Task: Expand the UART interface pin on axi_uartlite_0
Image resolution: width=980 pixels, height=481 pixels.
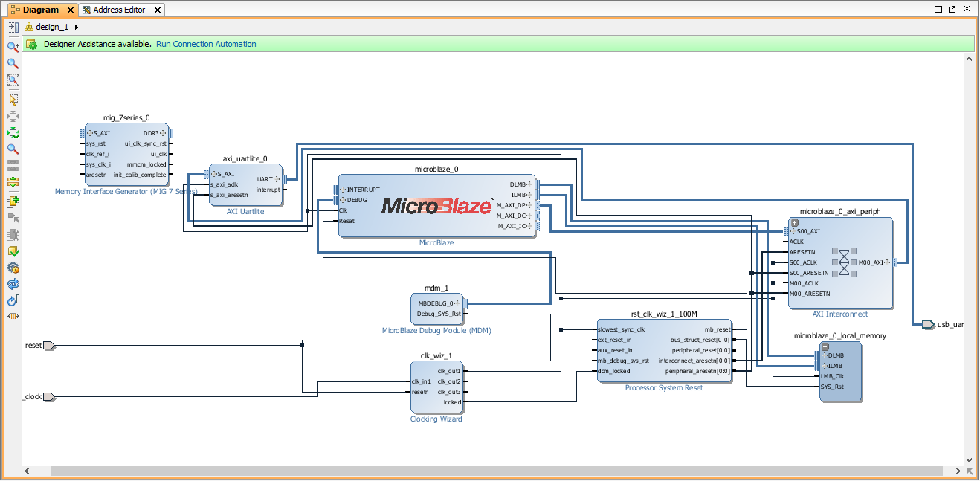Action: coord(277,179)
